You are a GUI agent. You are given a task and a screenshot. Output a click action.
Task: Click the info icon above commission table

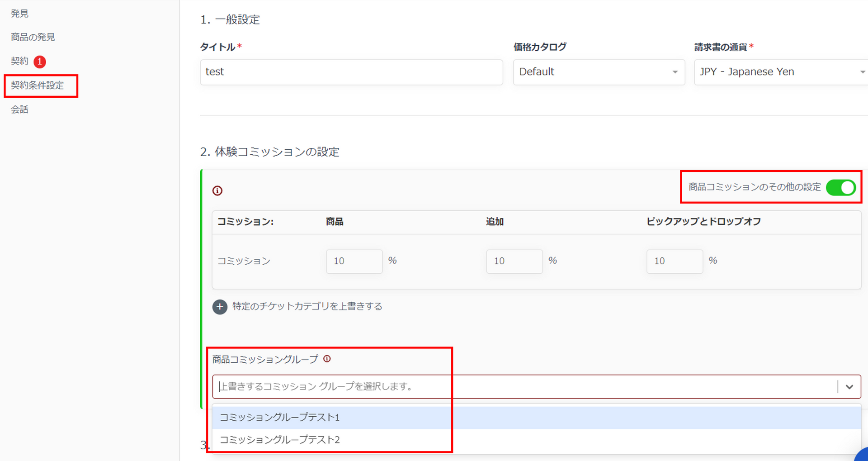[217, 190]
